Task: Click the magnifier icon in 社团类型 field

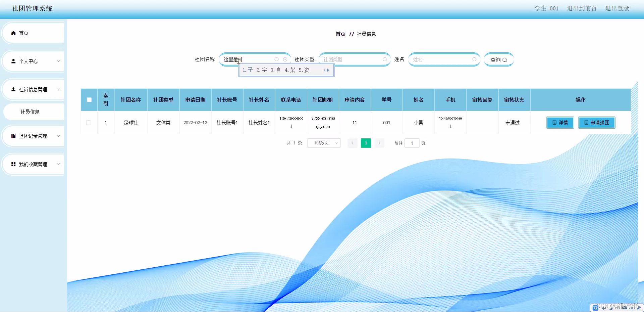Action: 385,59
